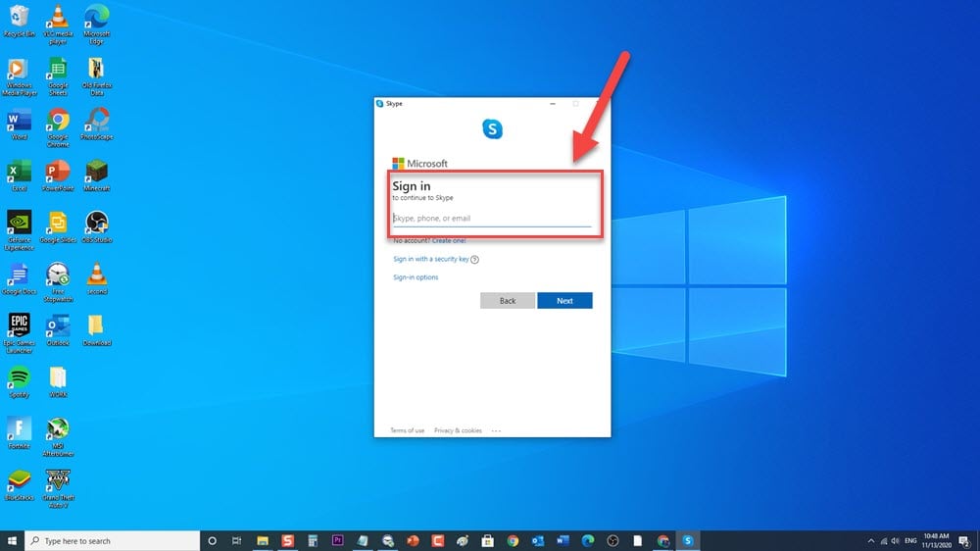Image resolution: width=980 pixels, height=551 pixels.
Task: Select the MSI Afterburner desktop icon
Action: coord(58,437)
